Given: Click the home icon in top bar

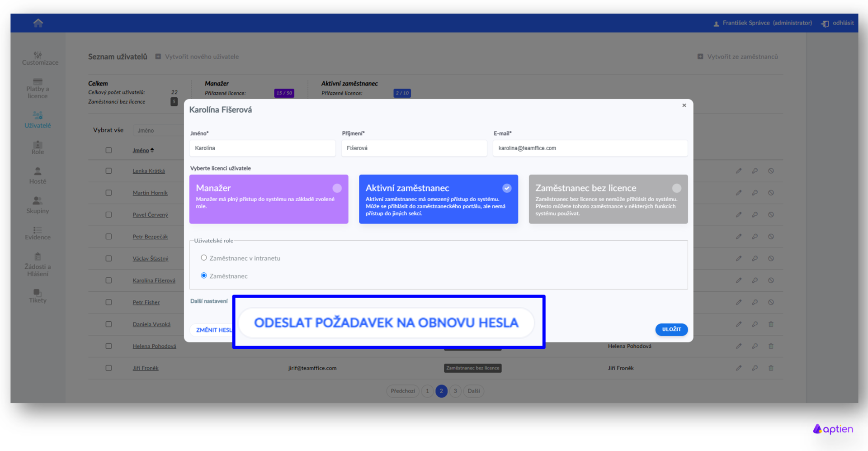Looking at the screenshot, I should point(38,23).
